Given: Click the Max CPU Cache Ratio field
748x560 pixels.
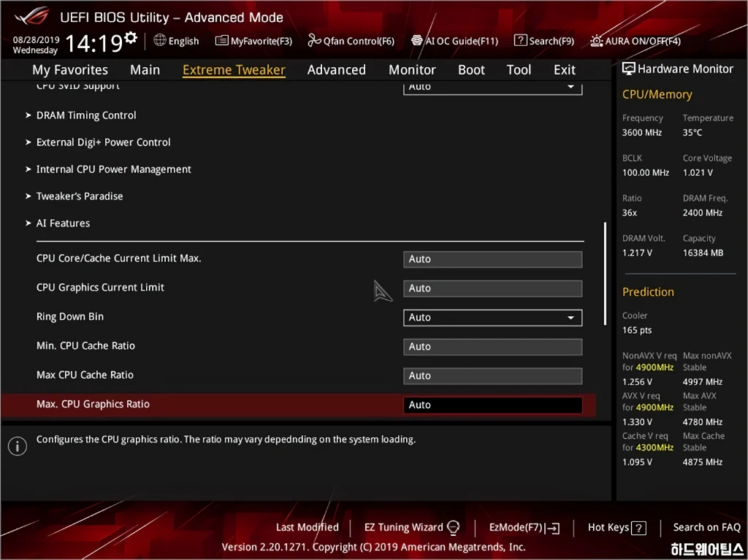Looking at the screenshot, I should coord(492,376).
